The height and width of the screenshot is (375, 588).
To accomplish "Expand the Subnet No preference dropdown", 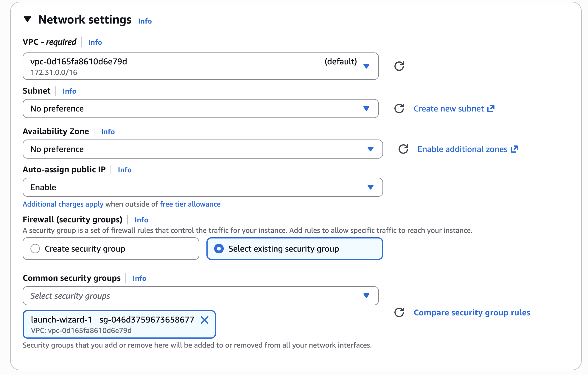I will (x=200, y=109).
